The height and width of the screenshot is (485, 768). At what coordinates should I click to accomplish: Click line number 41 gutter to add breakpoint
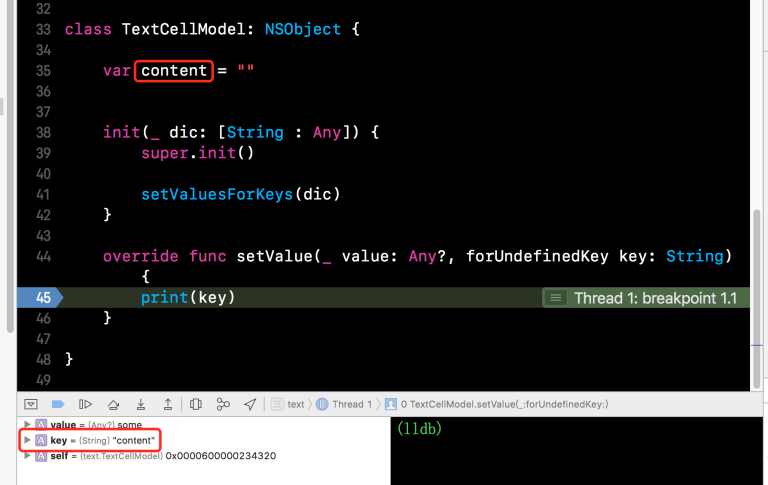coord(42,194)
